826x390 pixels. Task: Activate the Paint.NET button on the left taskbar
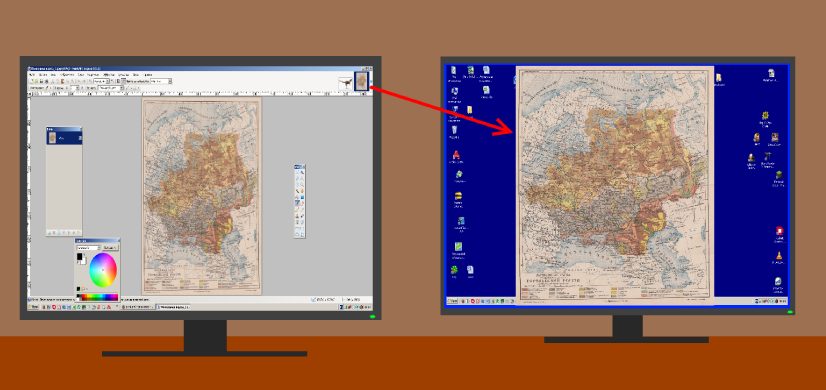click(x=173, y=307)
